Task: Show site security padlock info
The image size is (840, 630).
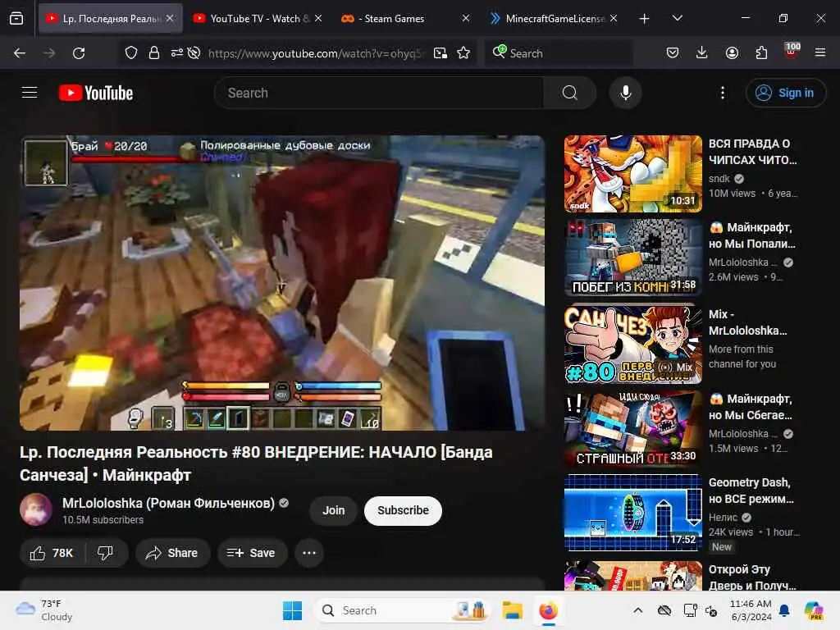Action: coord(154,53)
